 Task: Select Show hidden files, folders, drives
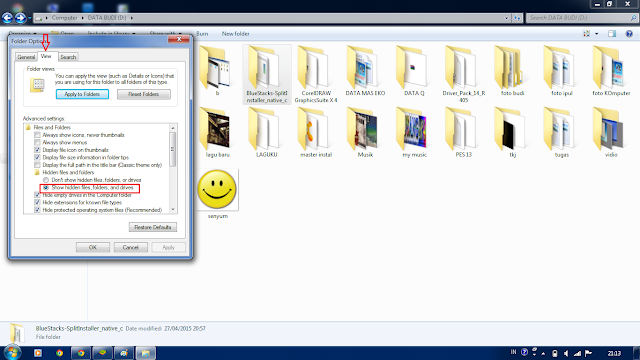click(46, 188)
